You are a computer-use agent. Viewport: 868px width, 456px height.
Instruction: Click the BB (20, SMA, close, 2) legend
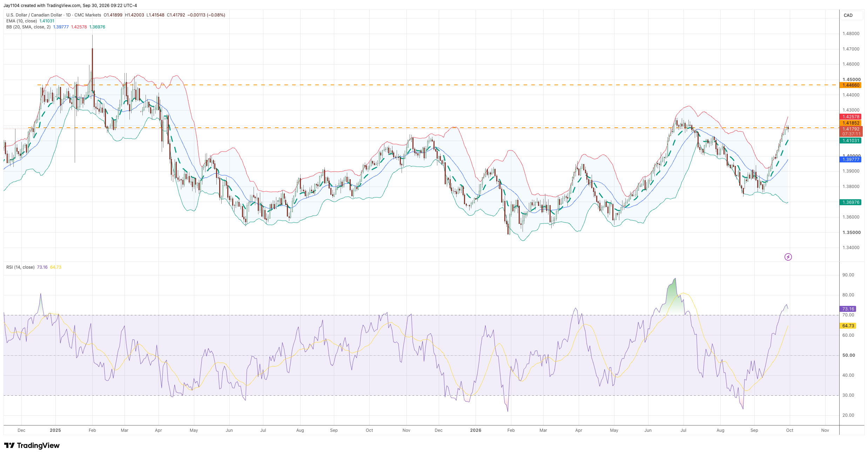[x=28, y=27]
